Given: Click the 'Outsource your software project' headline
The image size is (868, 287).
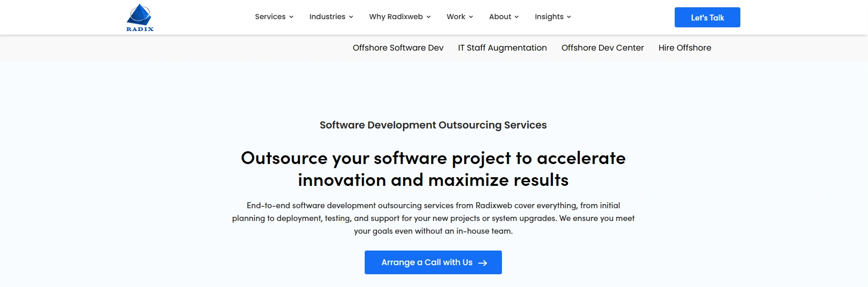Looking at the screenshot, I should coord(433,169).
